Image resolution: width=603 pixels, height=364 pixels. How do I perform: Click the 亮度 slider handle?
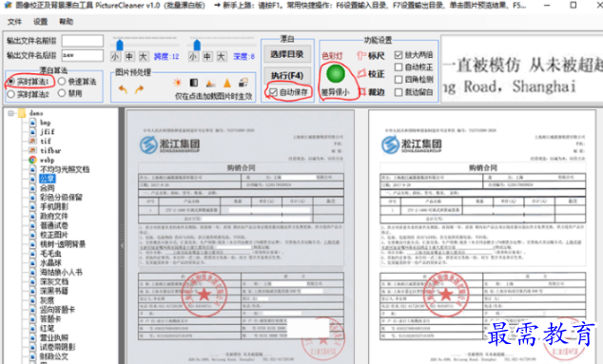[x=120, y=45]
